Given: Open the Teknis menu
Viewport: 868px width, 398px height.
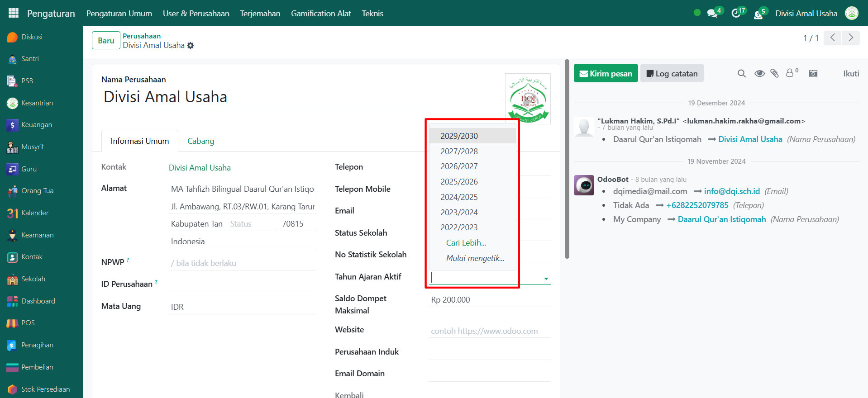Looking at the screenshot, I should 372,14.
